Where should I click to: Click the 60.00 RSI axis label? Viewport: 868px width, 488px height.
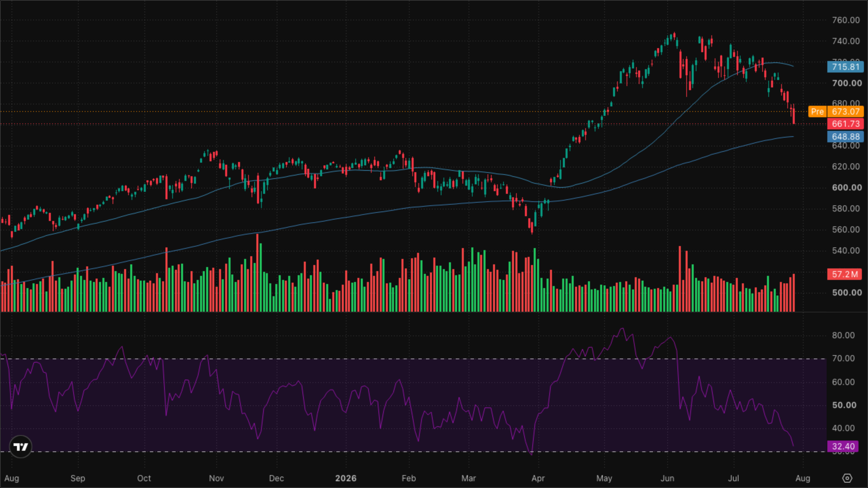[x=843, y=382]
